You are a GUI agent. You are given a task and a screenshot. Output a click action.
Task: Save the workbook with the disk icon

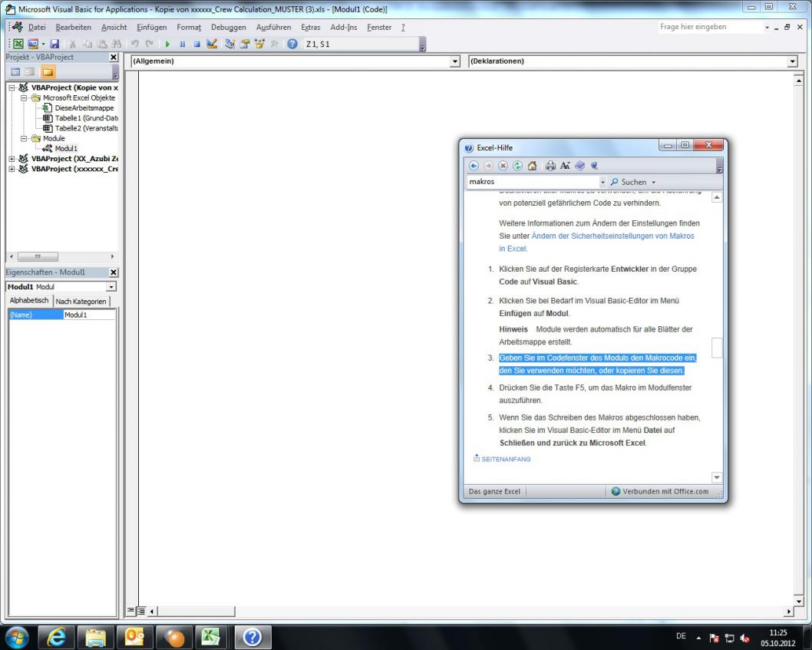tap(54, 44)
